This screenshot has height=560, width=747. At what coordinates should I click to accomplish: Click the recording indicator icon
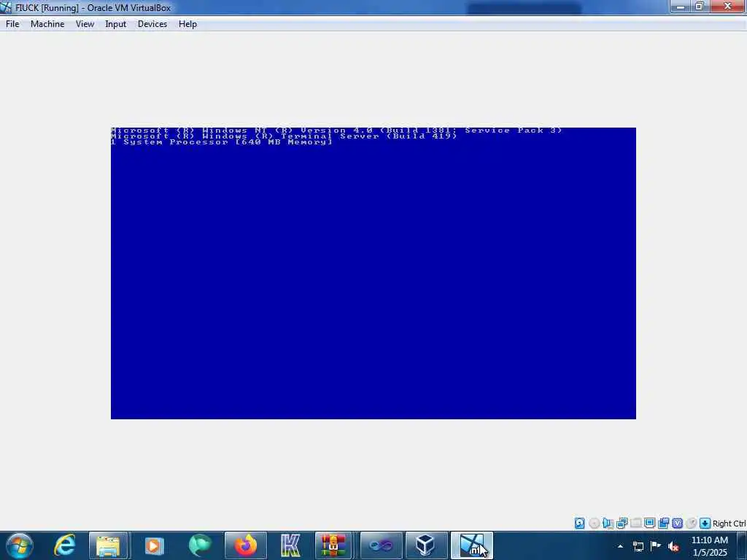coord(663,524)
